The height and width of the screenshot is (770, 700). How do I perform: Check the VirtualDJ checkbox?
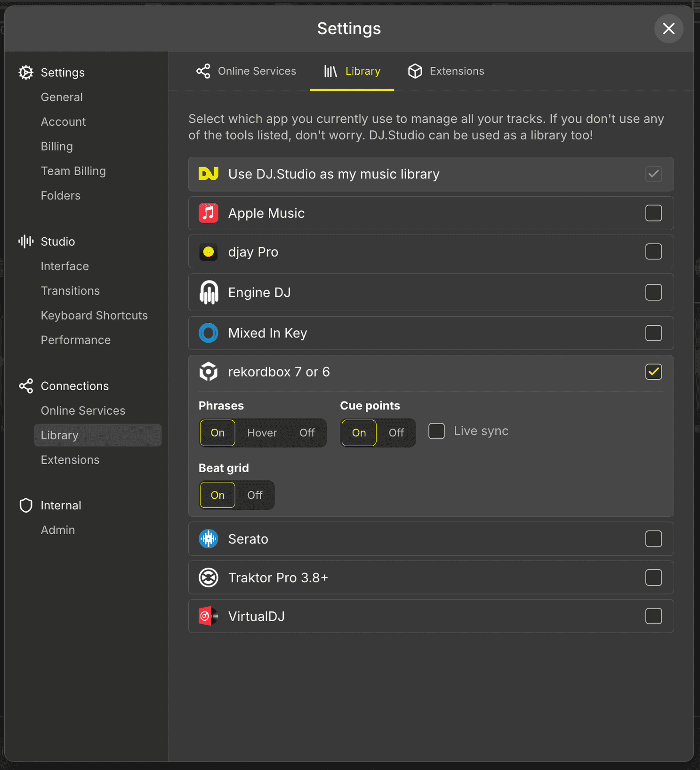pyautogui.click(x=653, y=616)
